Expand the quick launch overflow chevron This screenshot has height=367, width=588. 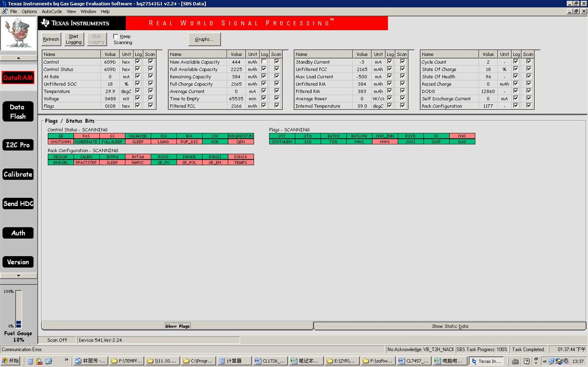(66, 361)
